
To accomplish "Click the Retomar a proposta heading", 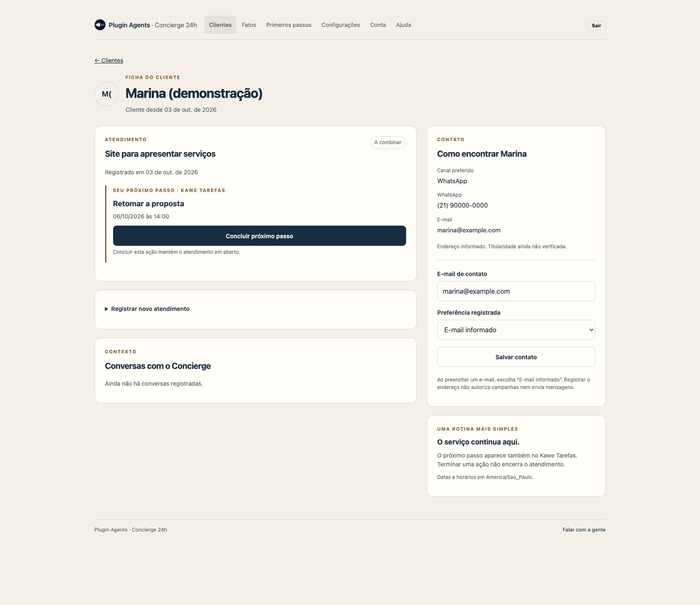I will coord(148,204).
